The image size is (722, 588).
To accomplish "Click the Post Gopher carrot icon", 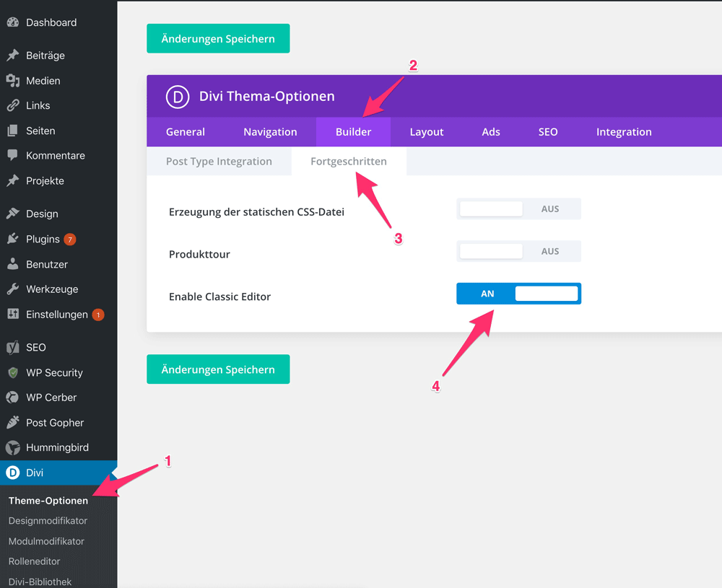I will [x=13, y=422].
